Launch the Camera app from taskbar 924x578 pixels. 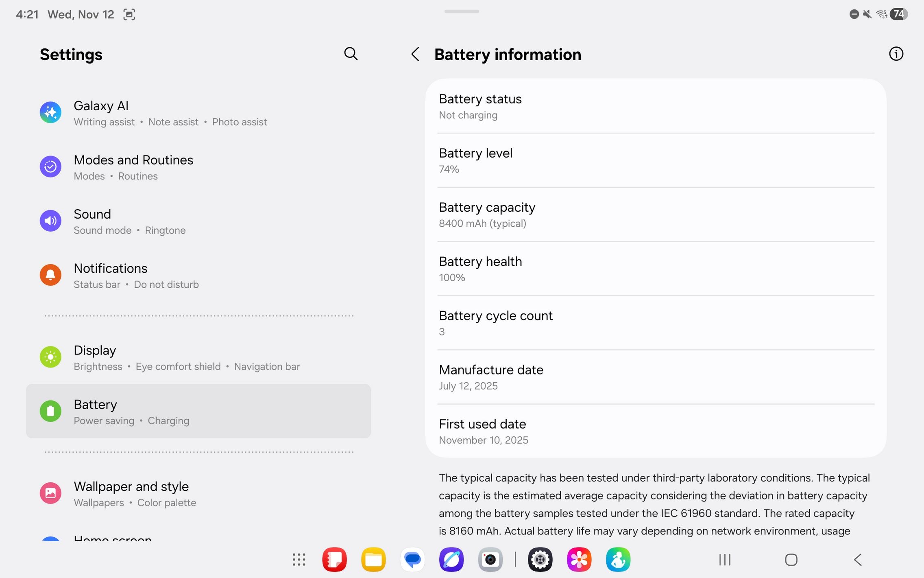490,560
